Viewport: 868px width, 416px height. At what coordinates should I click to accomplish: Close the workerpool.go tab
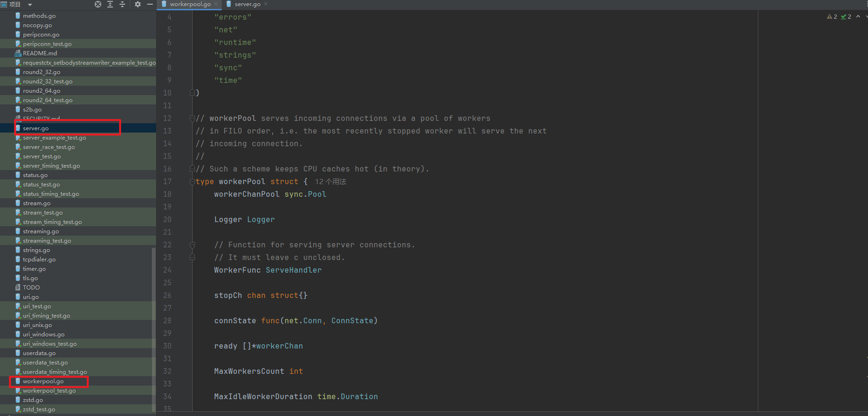(x=216, y=4)
